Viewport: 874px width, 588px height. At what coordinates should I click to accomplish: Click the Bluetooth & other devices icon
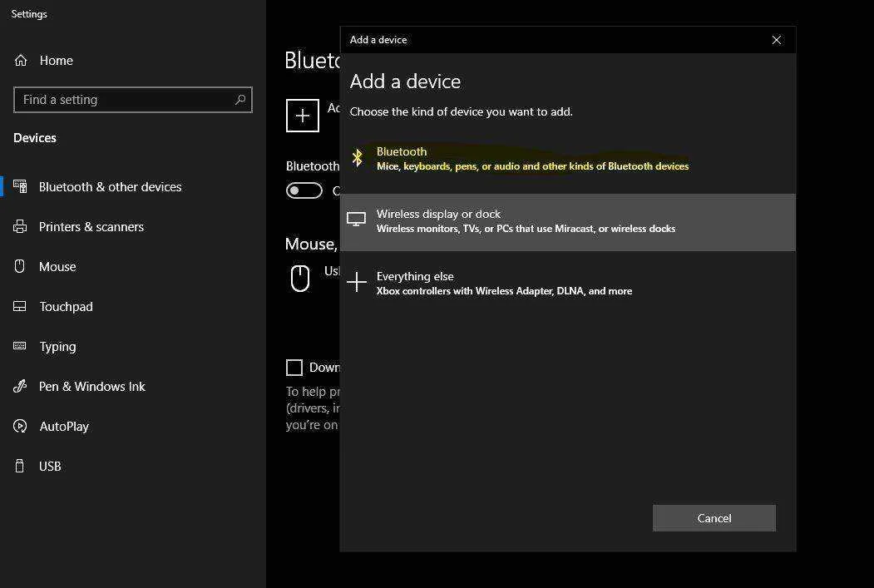(x=20, y=186)
